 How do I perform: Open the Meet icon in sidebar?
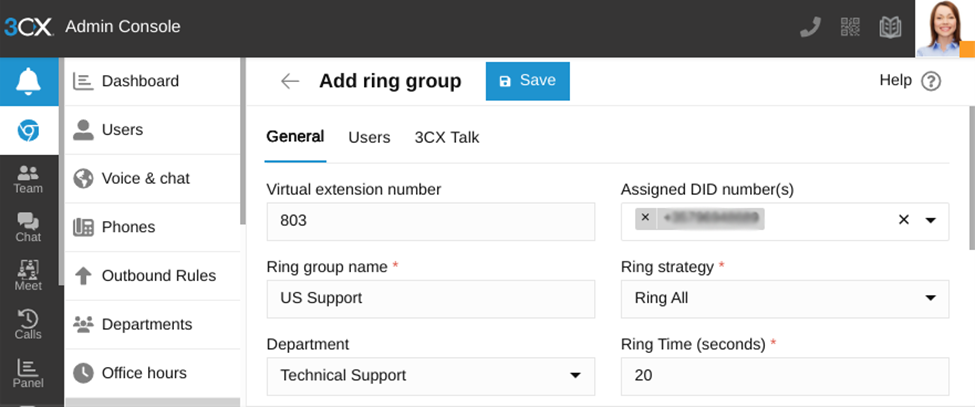click(x=28, y=275)
